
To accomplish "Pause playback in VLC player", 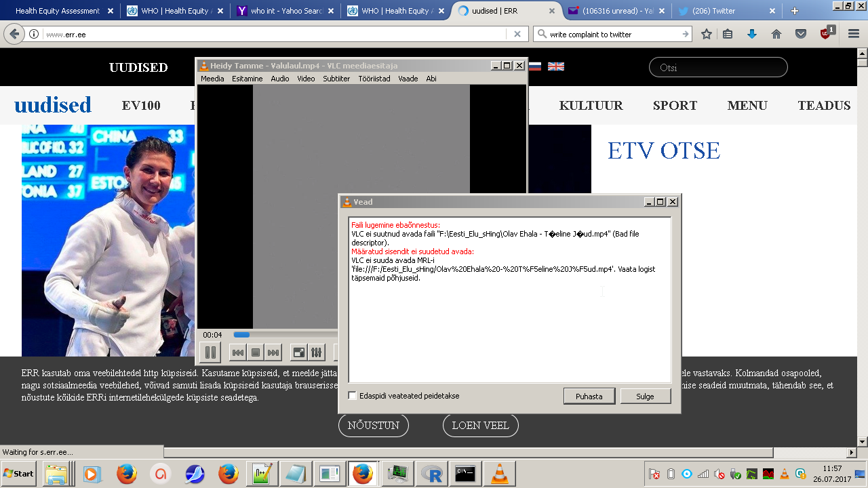I will [210, 352].
